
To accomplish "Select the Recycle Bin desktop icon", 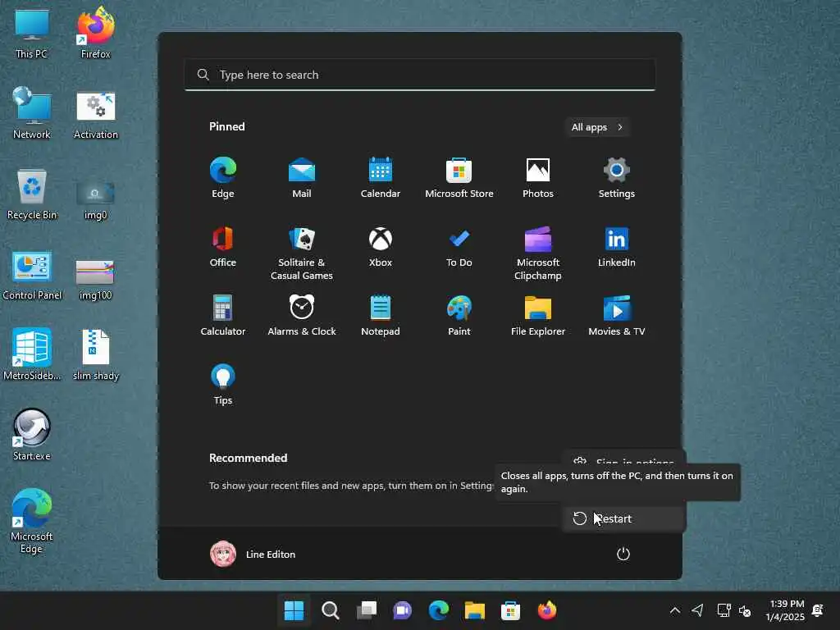I will tap(32, 194).
